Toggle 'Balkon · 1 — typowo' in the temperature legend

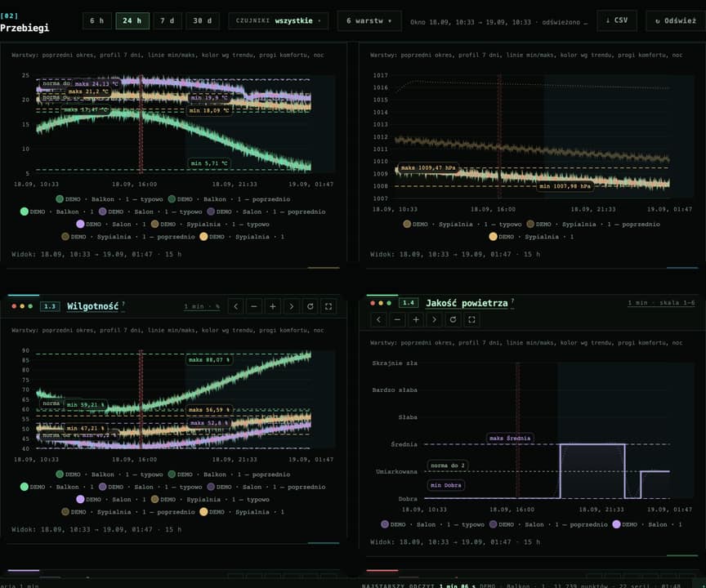[109, 198]
